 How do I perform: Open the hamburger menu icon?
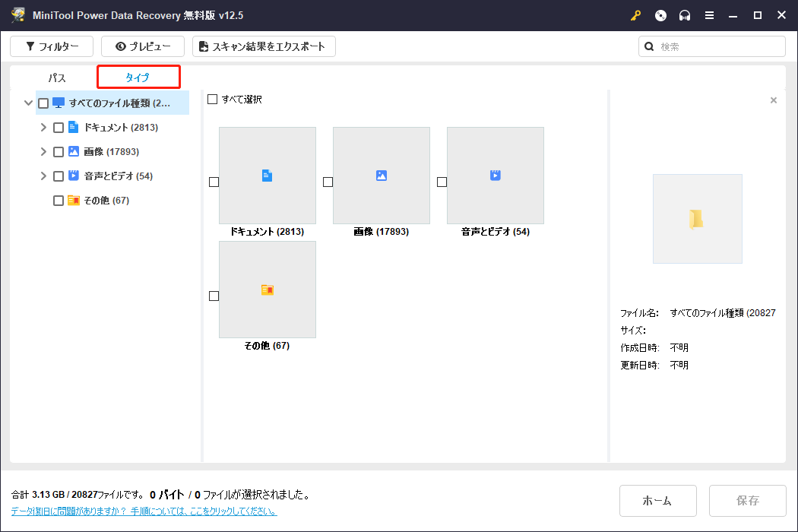(709, 15)
